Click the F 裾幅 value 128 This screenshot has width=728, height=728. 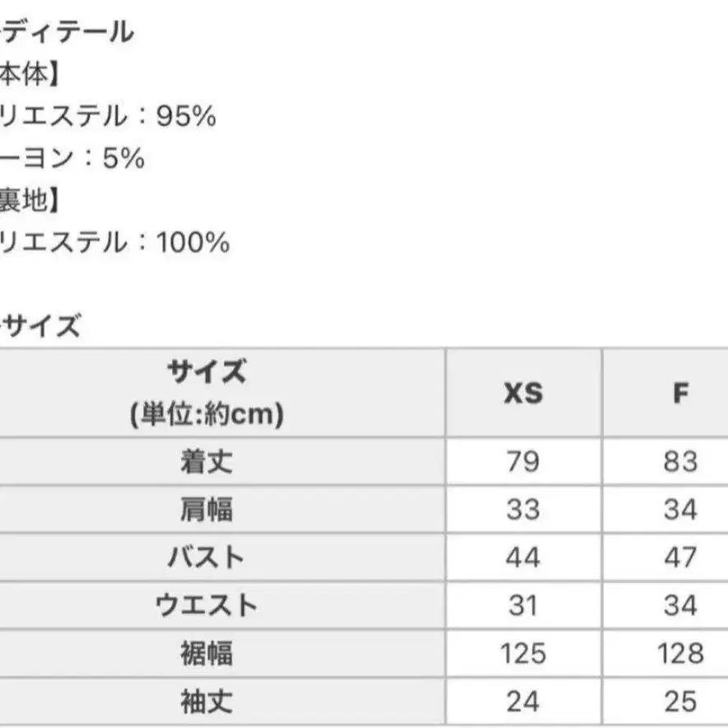tap(680, 653)
